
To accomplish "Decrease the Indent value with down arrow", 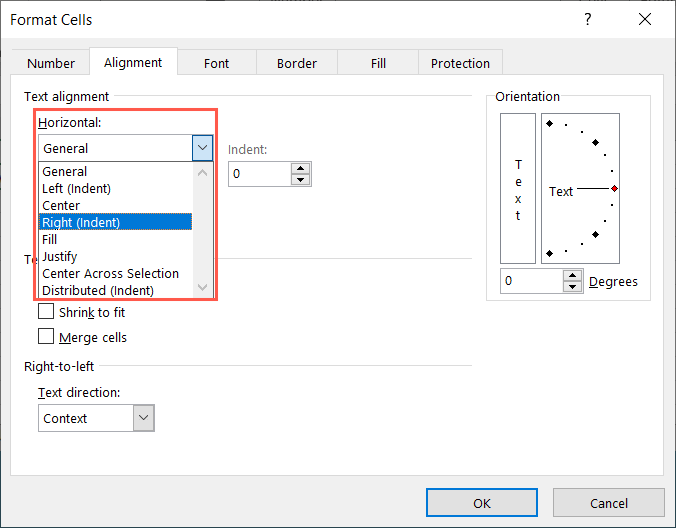I will click(x=300, y=180).
